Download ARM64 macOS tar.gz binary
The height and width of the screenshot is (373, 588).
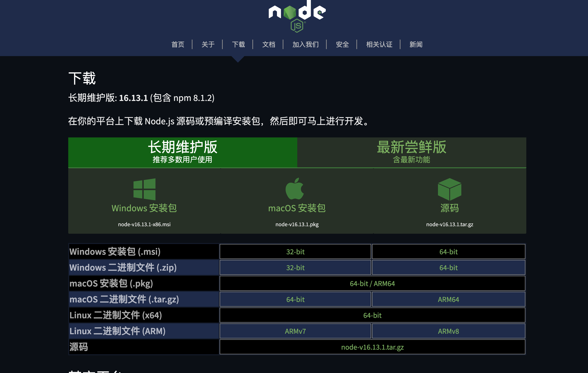(x=448, y=299)
